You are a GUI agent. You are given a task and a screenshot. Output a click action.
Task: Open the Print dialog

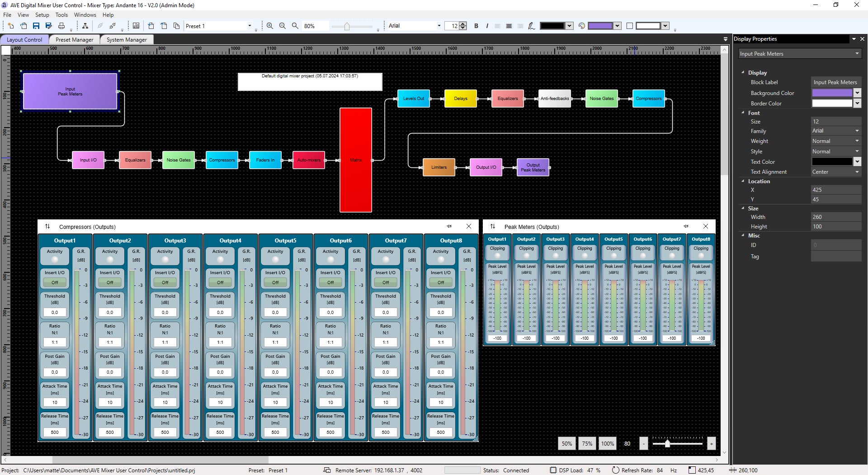[x=61, y=26]
